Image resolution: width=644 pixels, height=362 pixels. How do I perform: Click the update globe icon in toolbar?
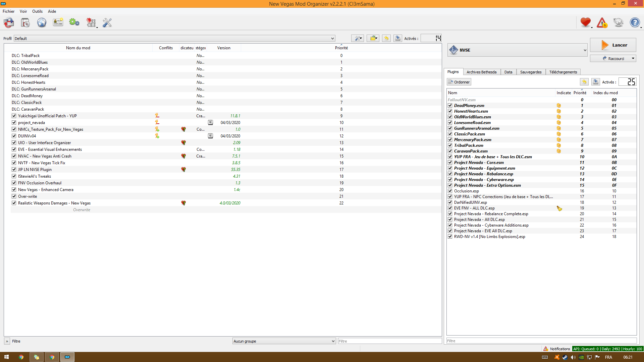(618, 22)
